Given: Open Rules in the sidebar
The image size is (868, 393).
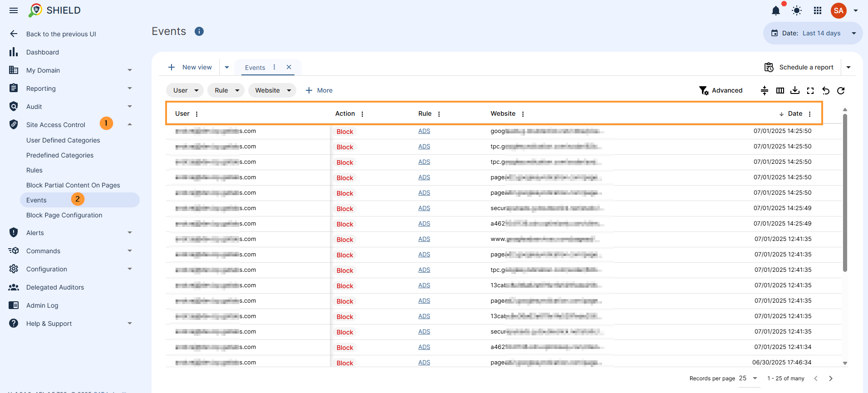Looking at the screenshot, I should coord(34,170).
